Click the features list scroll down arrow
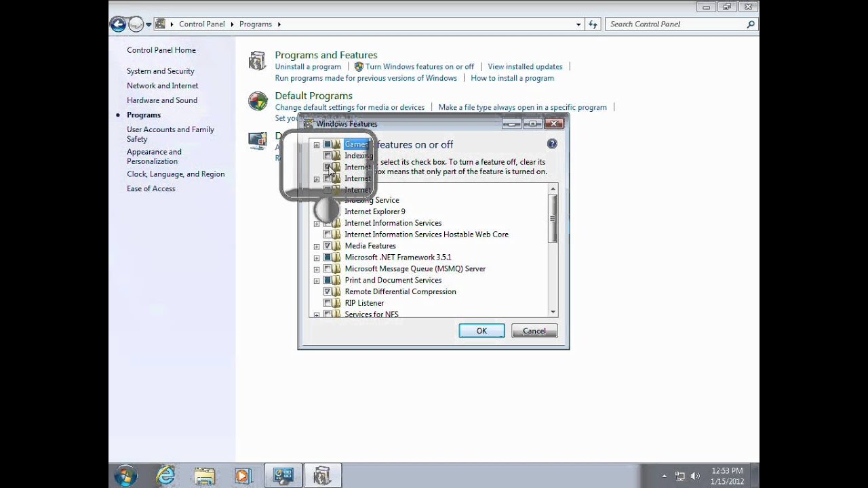Viewport: 868px width, 488px height. coord(553,312)
